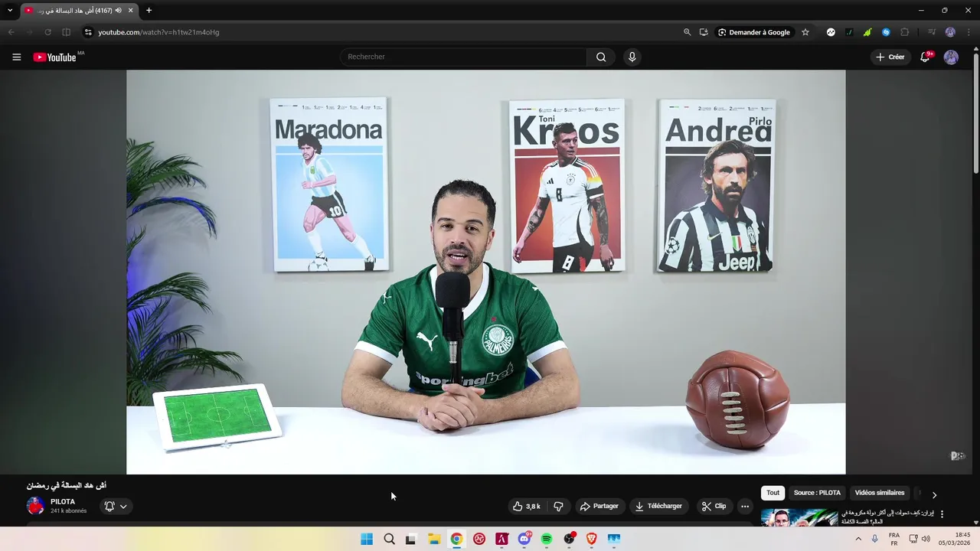This screenshot has height=551, width=980.
Task: Click into the Rechercher search field
Action: click(x=463, y=57)
